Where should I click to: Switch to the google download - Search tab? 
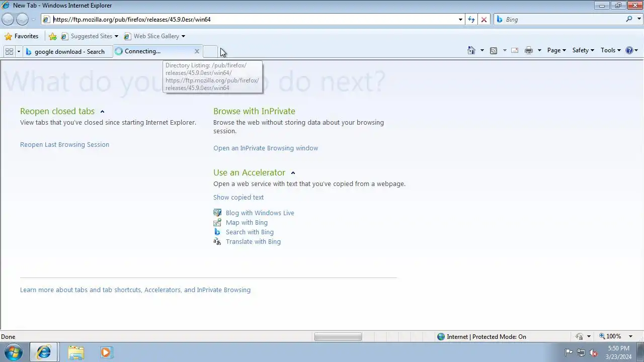click(68, 51)
